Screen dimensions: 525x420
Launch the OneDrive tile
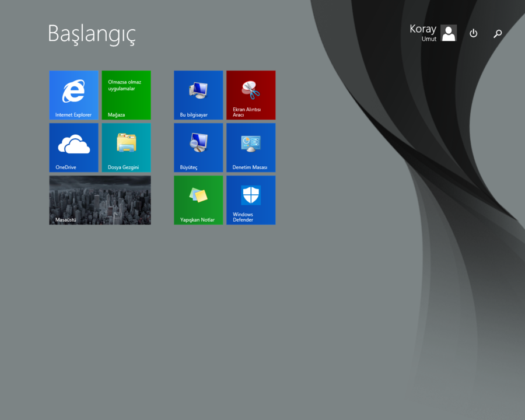click(x=73, y=148)
